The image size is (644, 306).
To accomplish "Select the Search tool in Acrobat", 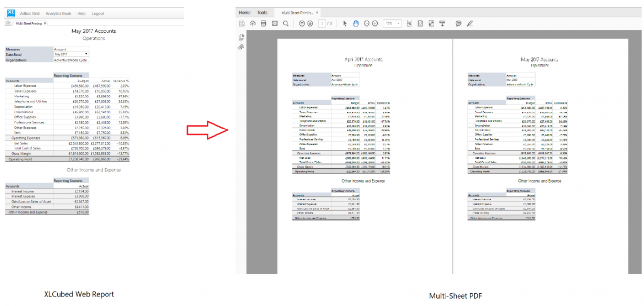I will pos(286,23).
